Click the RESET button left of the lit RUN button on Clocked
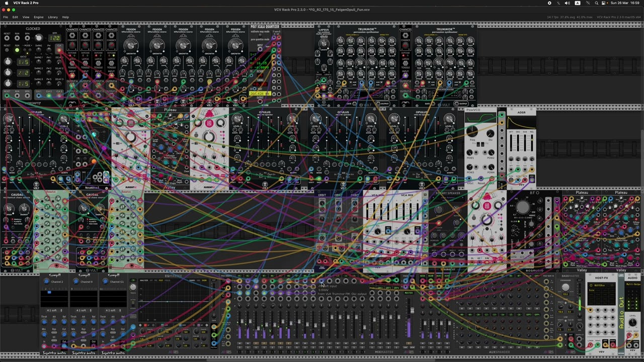 coord(7,50)
